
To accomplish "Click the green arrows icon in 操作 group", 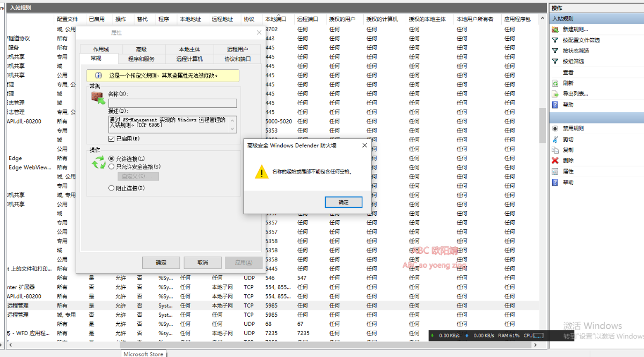I will pyautogui.click(x=99, y=162).
